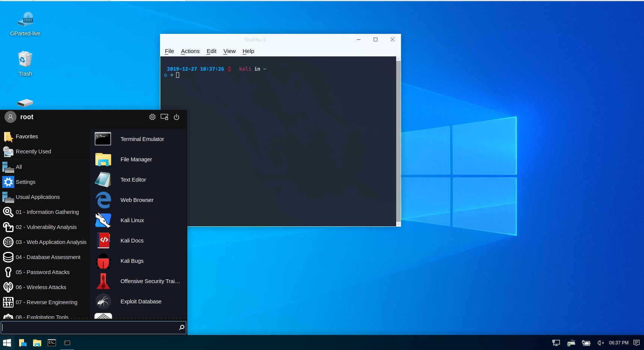644x350 pixels.
Task: Open the Kali Linux launcher
Action: coord(138,220)
